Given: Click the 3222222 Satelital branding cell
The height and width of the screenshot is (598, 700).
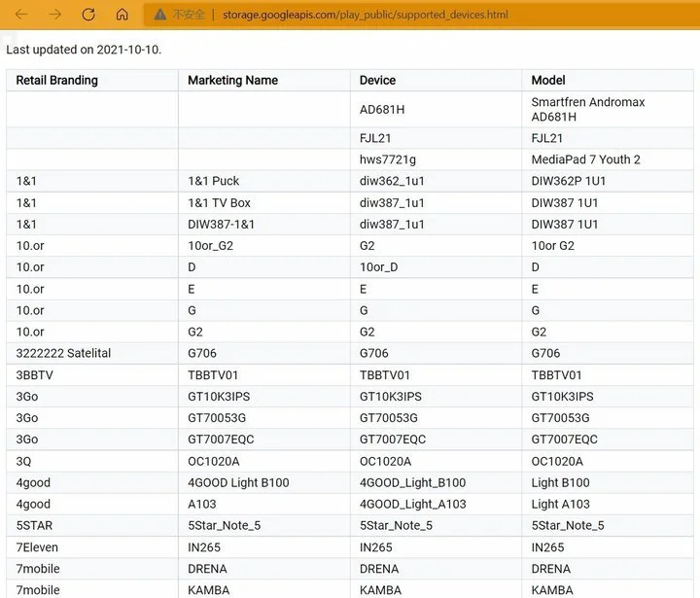Looking at the screenshot, I should pos(92,353).
